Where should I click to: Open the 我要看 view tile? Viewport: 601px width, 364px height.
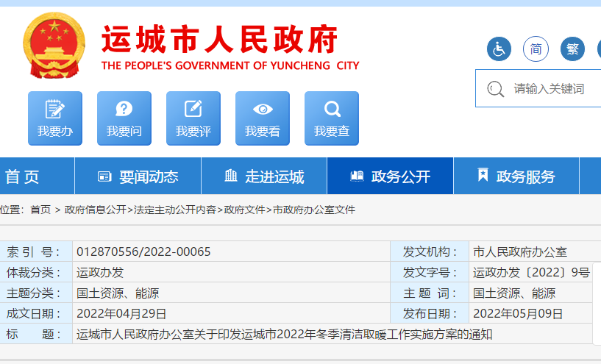pos(263,118)
